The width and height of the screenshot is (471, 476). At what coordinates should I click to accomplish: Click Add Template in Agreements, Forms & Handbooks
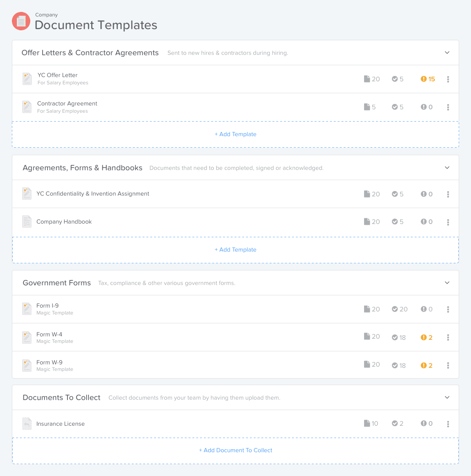coord(235,249)
